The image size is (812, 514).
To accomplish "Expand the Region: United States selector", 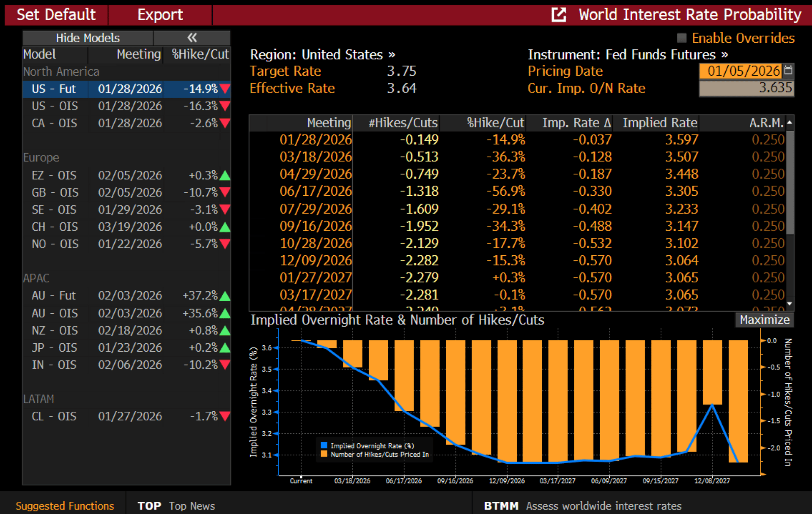I will tap(322, 55).
